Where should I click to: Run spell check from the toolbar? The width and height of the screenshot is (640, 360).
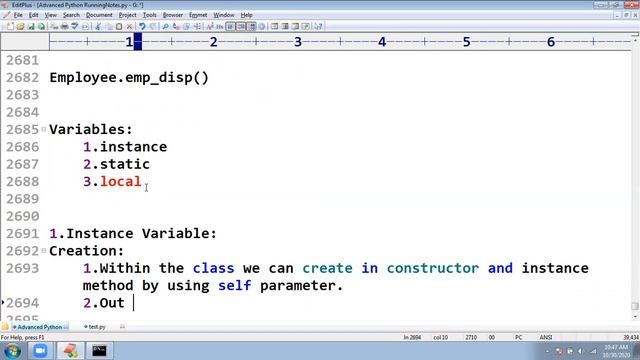[x=75, y=27]
